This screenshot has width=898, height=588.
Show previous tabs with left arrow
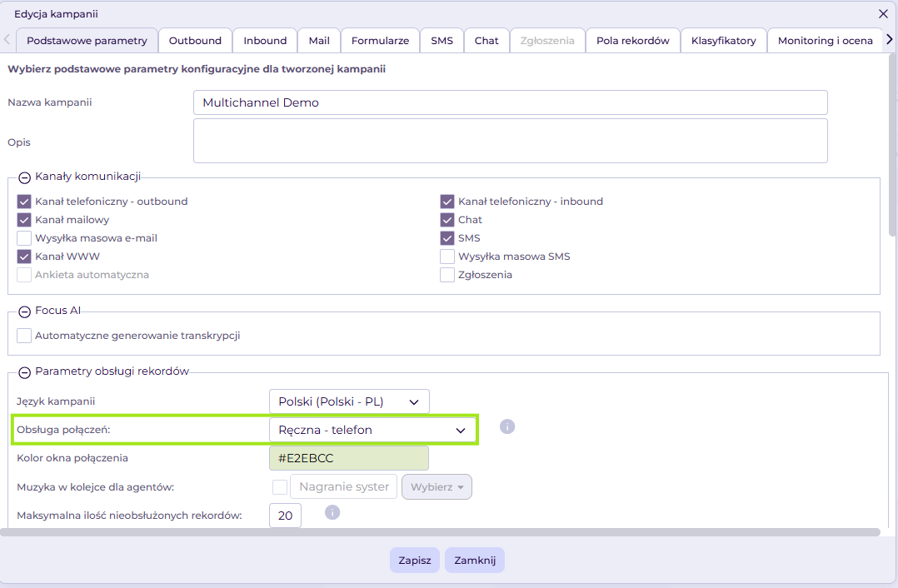[x=7, y=39]
